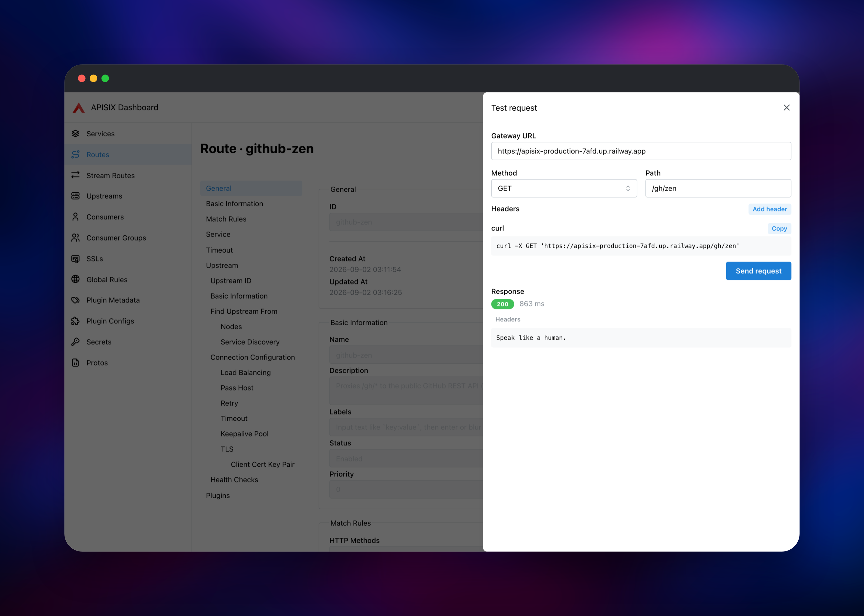Copy the curl command
This screenshot has width=864, height=616.
(779, 228)
